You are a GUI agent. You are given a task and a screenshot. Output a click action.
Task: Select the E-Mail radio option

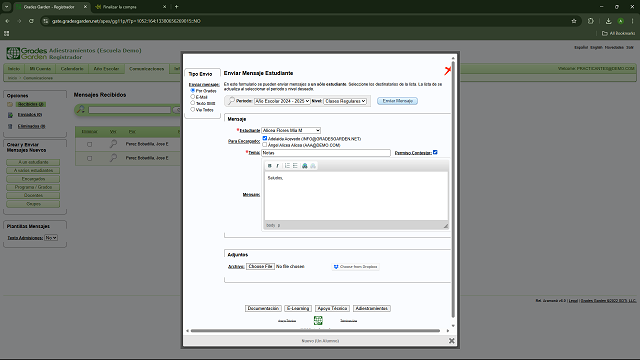pyautogui.click(x=193, y=97)
